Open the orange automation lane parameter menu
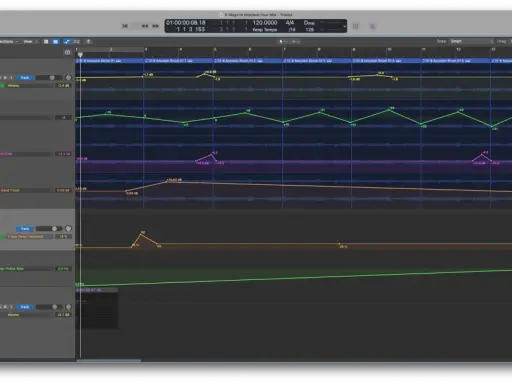This screenshot has width=512, height=384. (26, 190)
